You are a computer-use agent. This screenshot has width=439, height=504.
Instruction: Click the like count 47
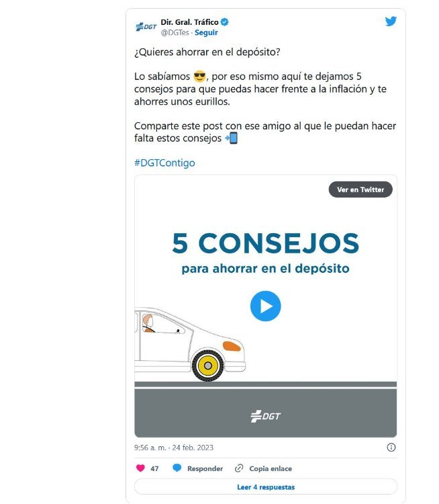point(154,468)
